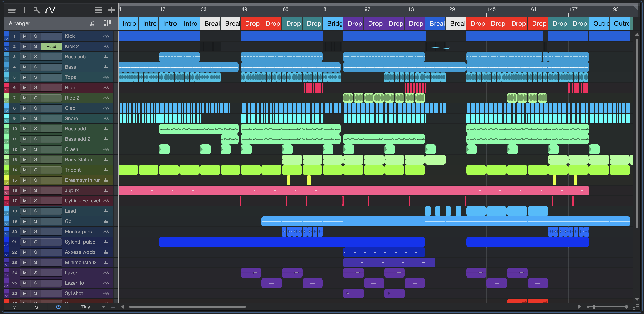Image resolution: width=644 pixels, height=314 pixels.
Task: Select the Bridge arranger section
Action: (333, 23)
